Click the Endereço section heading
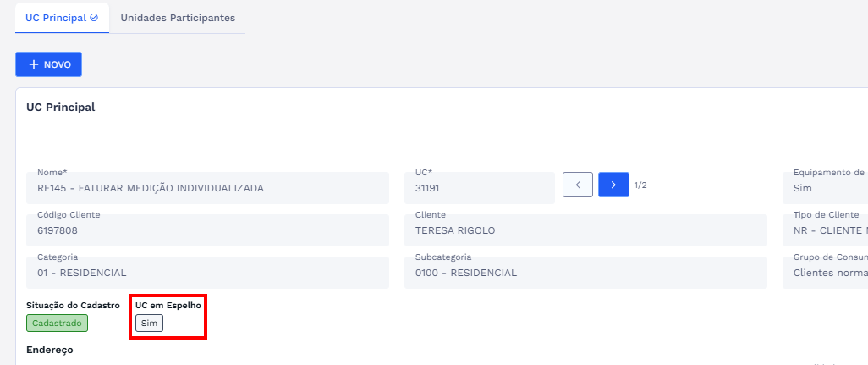 click(x=49, y=350)
